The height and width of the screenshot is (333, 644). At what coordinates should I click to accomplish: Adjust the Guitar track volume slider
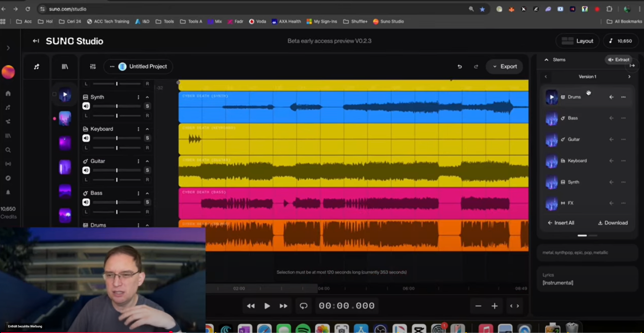[x=117, y=170]
